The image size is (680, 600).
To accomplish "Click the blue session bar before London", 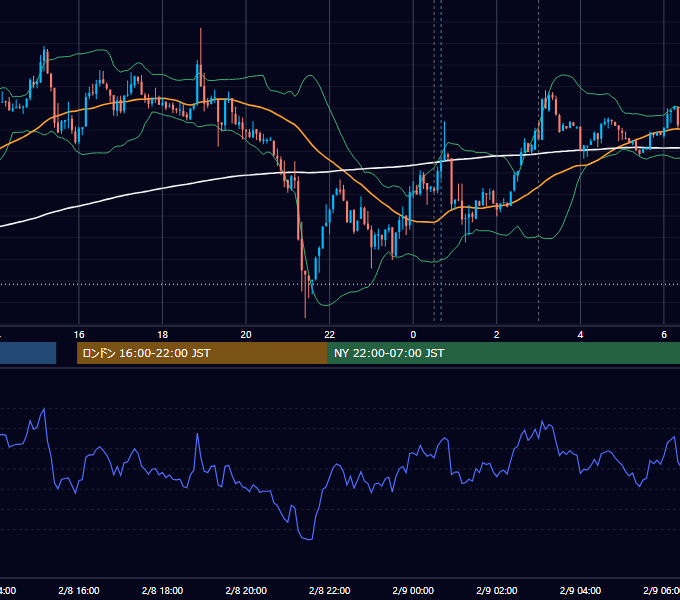I will (x=28, y=353).
